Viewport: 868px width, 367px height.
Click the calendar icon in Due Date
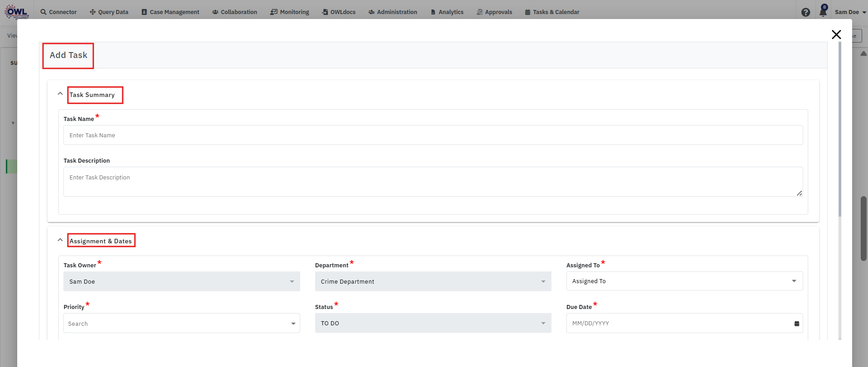(x=797, y=324)
